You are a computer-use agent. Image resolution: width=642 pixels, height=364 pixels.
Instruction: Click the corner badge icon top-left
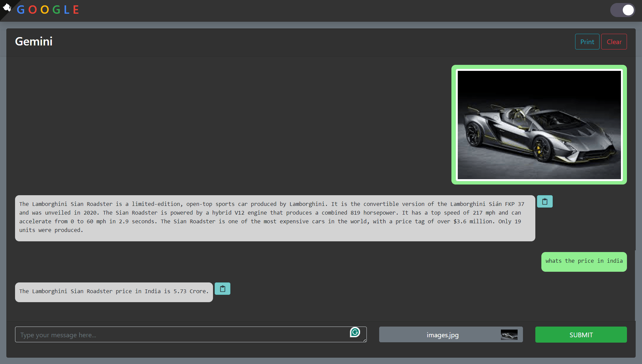tap(7, 7)
